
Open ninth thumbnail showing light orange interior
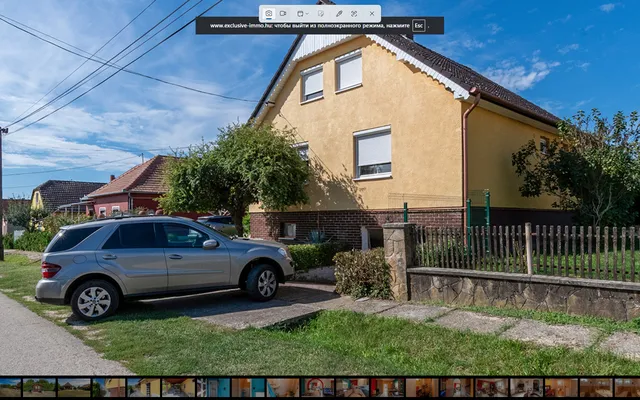coord(283,388)
